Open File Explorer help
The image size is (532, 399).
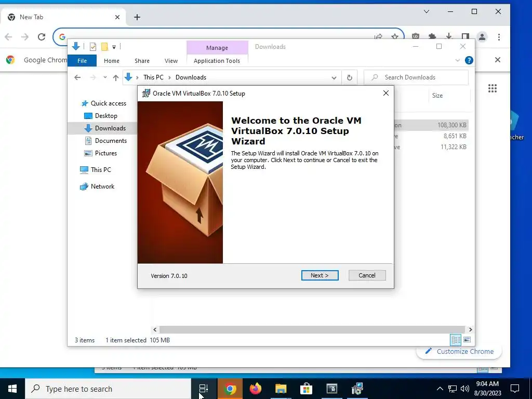click(x=469, y=60)
